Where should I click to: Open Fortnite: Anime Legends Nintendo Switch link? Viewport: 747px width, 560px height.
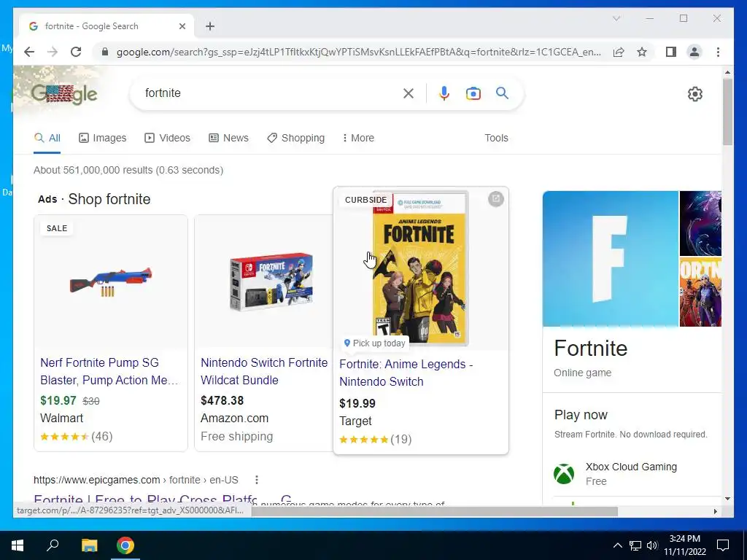(x=406, y=373)
